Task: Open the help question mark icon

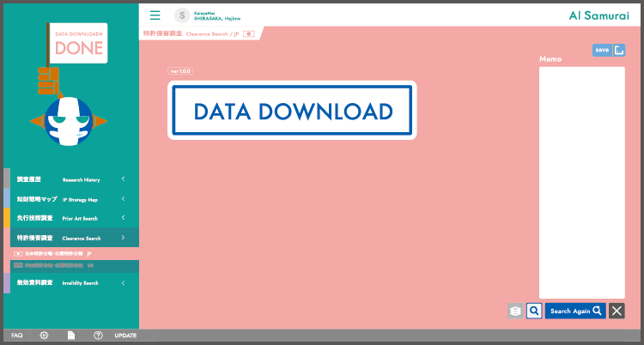Action: (98, 336)
